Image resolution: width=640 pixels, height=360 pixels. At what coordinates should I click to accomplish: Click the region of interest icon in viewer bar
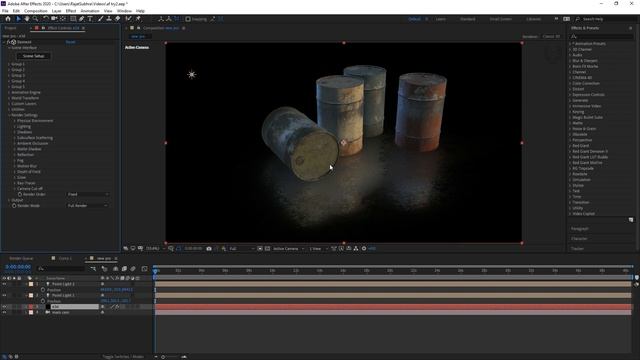click(260, 249)
